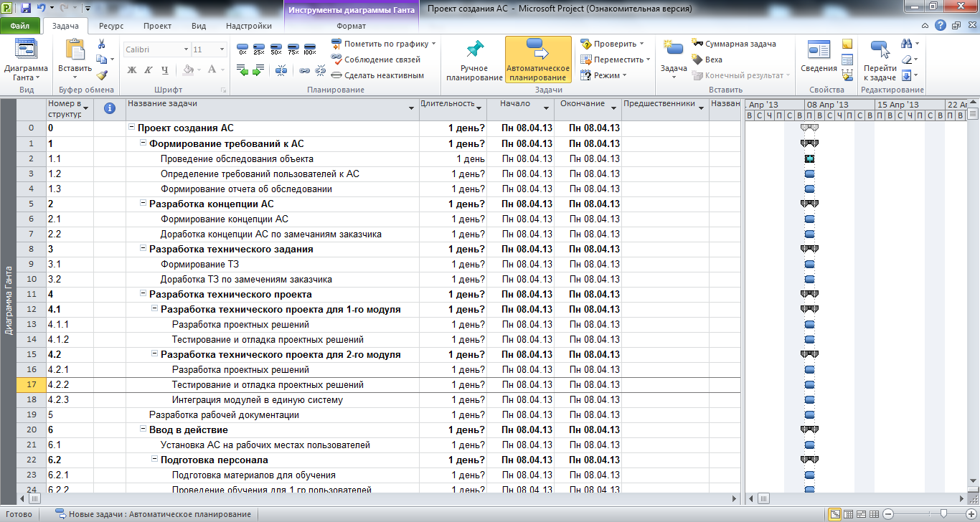The image size is (980, 522).
Task: Collapse Формирование требований к АС outline
Action: click(x=143, y=143)
